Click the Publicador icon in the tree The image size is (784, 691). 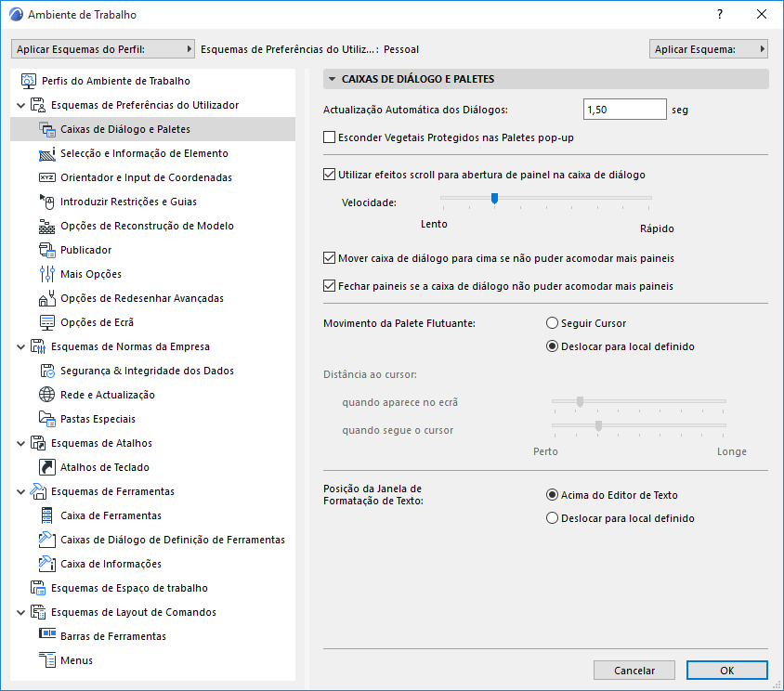(x=47, y=250)
